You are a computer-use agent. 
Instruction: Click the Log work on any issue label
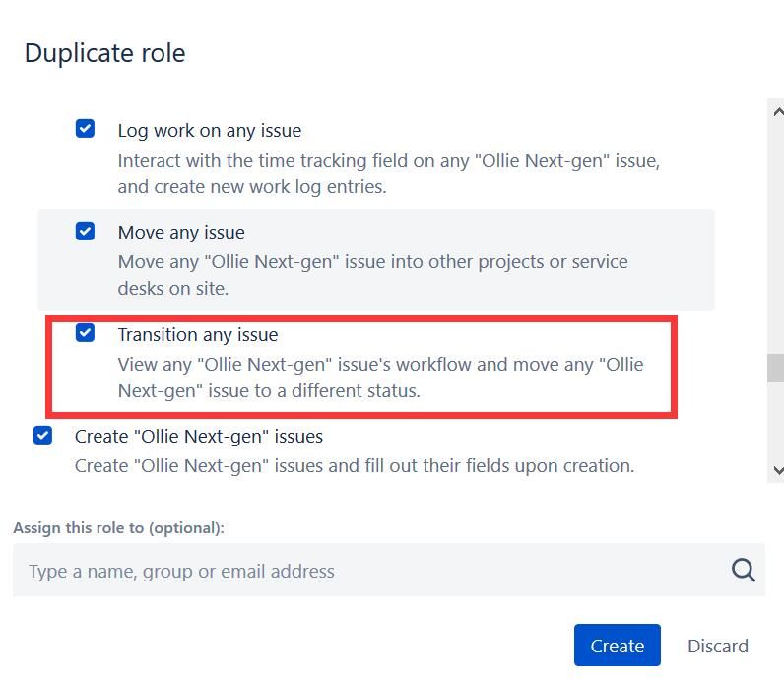tap(209, 130)
